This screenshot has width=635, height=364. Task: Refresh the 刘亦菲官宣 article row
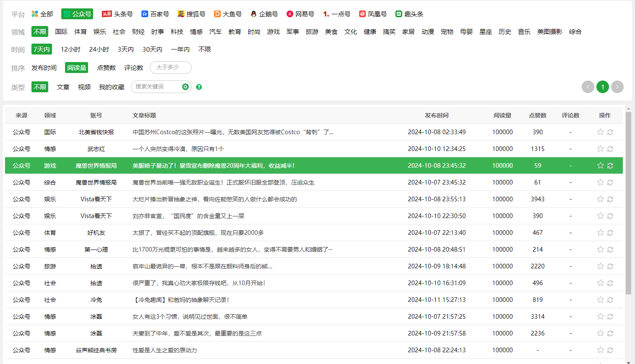tap(610, 216)
